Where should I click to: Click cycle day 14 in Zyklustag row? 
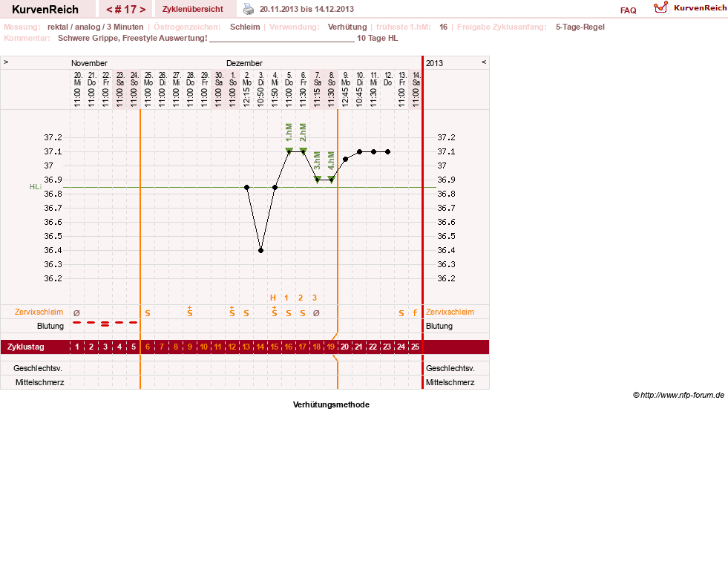260,347
